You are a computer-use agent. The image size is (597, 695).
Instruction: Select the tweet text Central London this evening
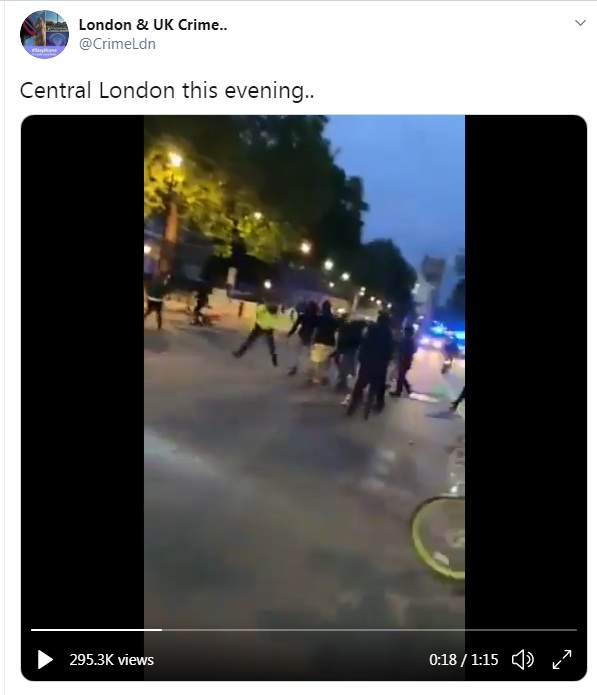(x=167, y=90)
